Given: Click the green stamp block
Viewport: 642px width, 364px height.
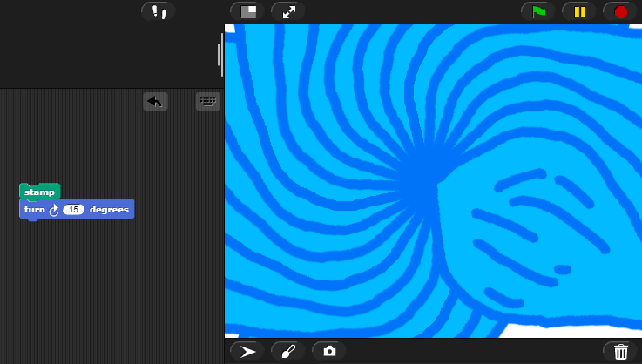Looking at the screenshot, I should click(40, 192).
